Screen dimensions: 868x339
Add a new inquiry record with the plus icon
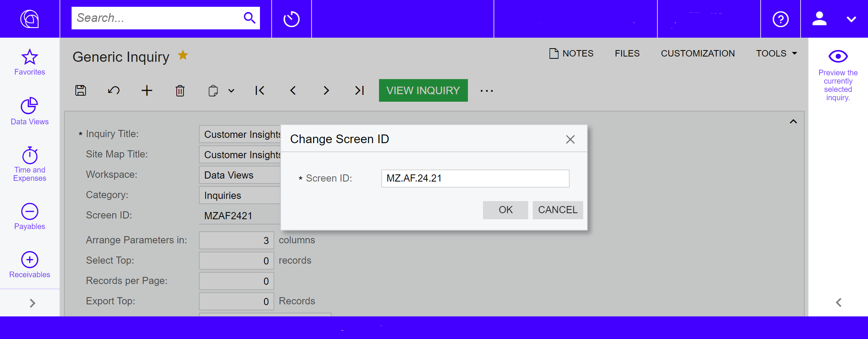pyautogui.click(x=147, y=90)
